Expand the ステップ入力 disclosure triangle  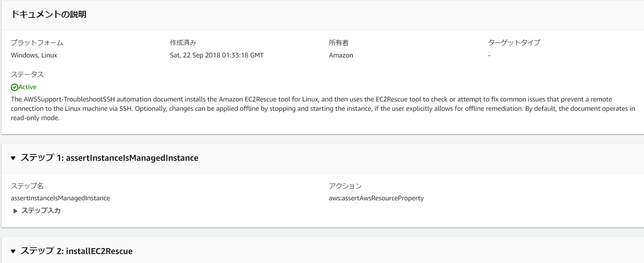[x=15, y=211]
